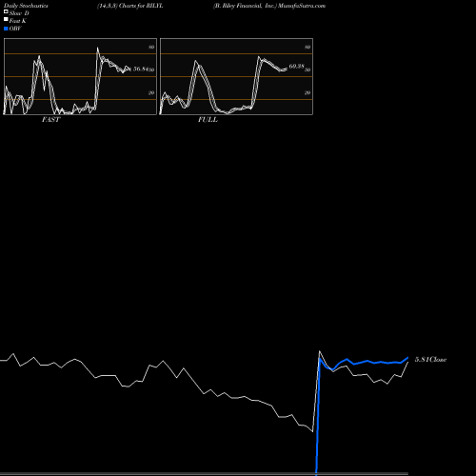Click the 'Fast K' legend text
476x476 pixels.
tap(18, 21)
